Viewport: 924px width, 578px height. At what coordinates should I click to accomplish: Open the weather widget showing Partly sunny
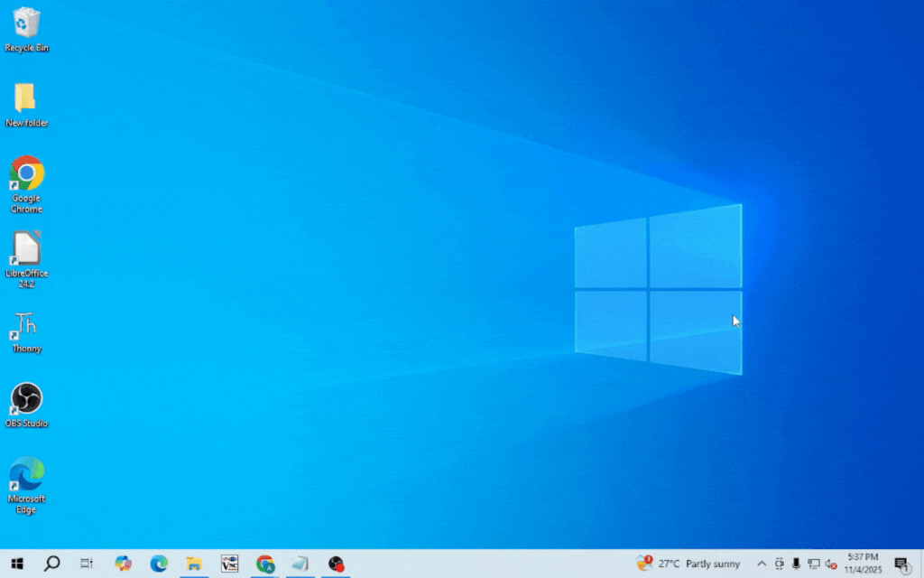click(688, 564)
